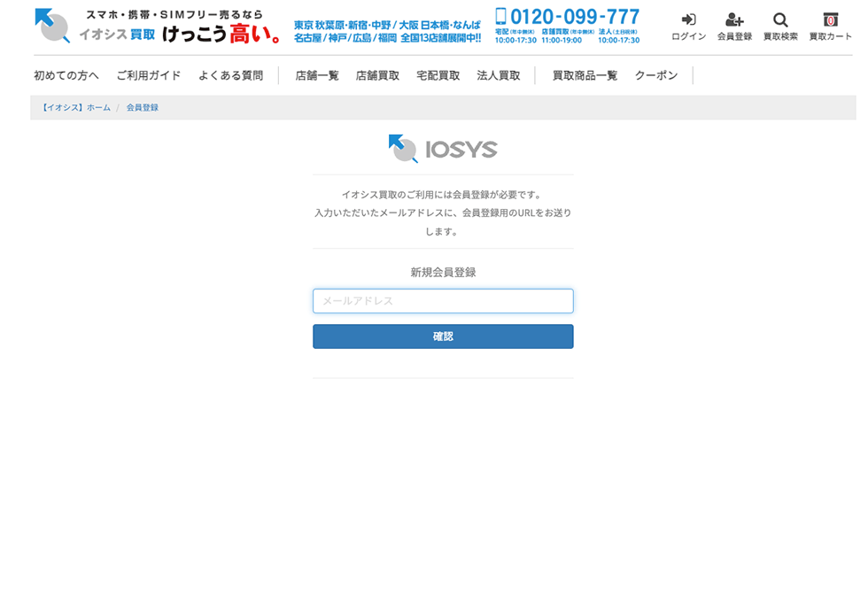Click the store locations banner text
Screen dimensions: 868x610
point(388,32)
